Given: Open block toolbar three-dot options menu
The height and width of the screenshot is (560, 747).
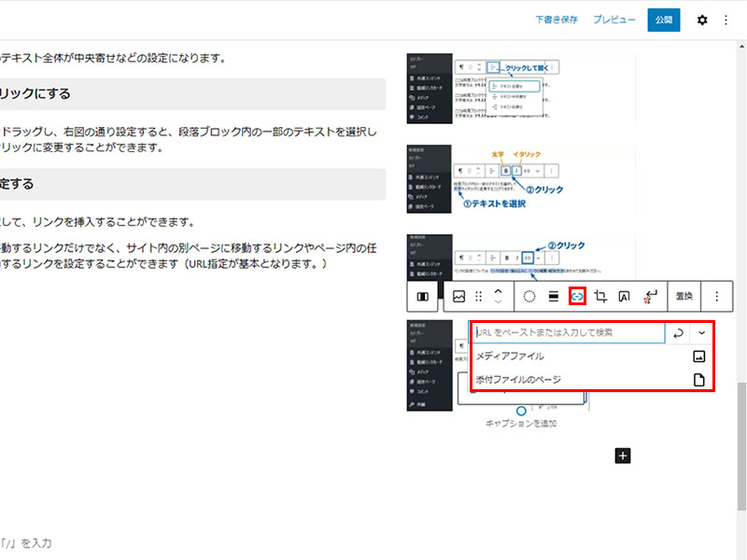Looking at the screenshot, I should [x=717, y=296].
